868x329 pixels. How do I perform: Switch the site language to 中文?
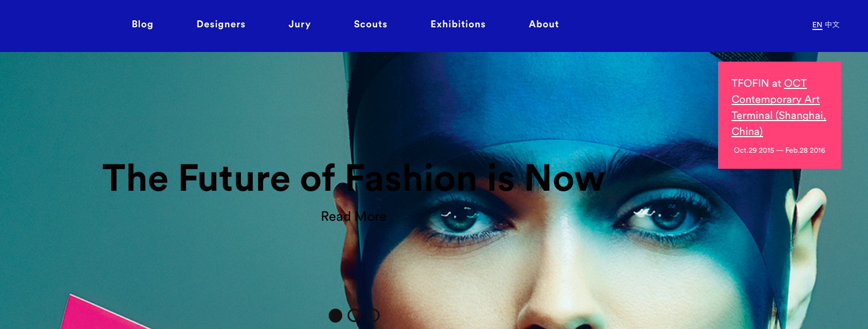832,25
